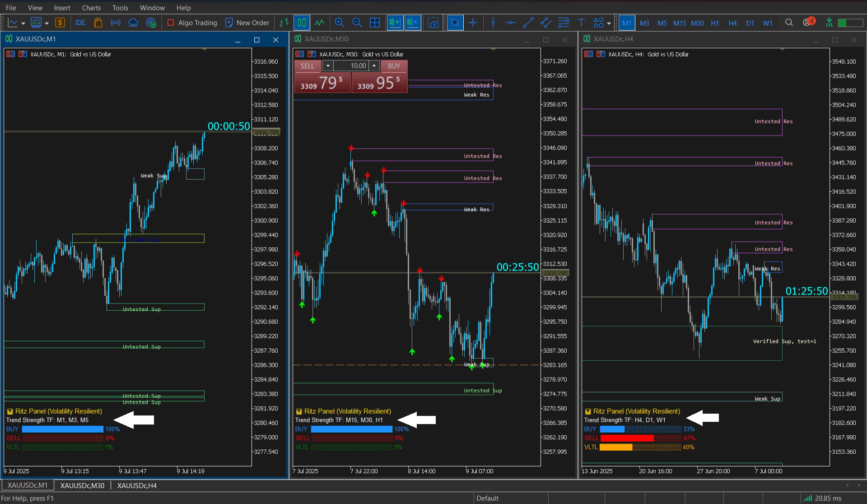Click the New Order button
Screen dimensions: 867x504
tap(247, 23)
